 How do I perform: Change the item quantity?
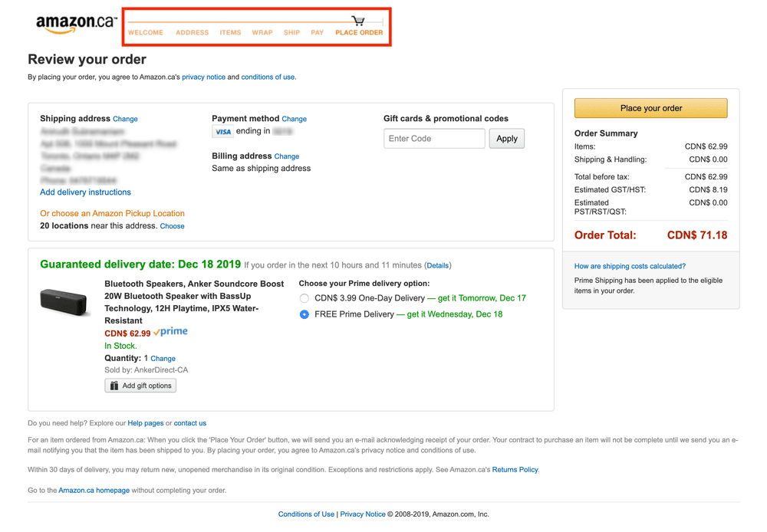click(163, 359)
